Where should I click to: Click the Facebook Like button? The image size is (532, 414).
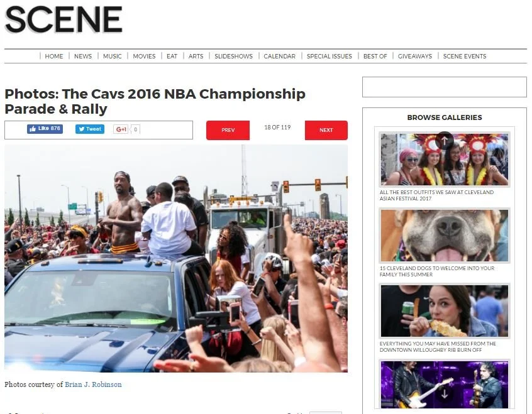pos(45,129)
